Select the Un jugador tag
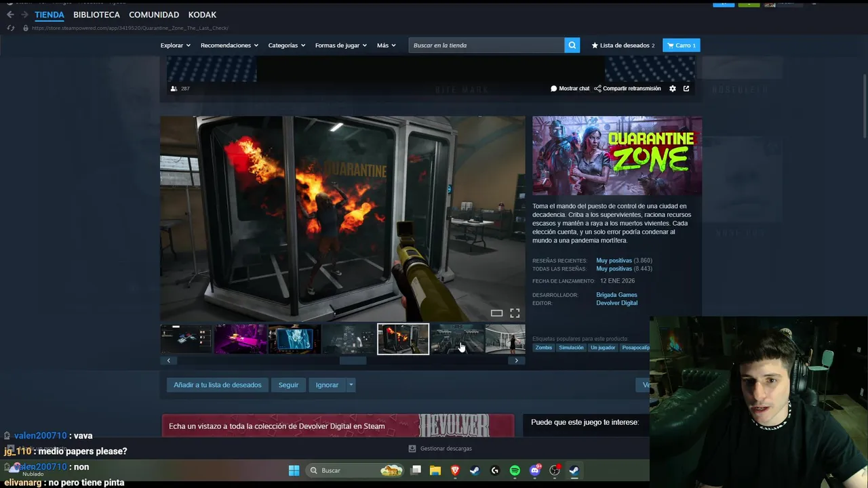Image resolution: width=868 pixels, height=488 pixels. point(602,348)
